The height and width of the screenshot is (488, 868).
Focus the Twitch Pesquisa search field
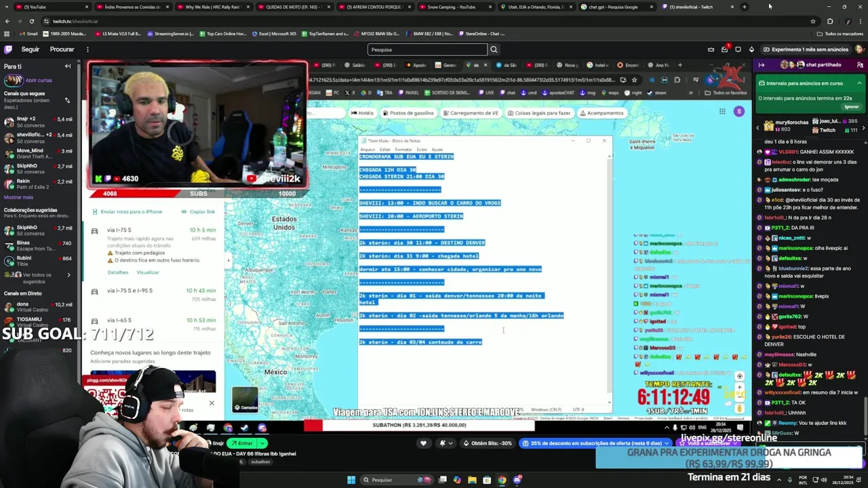(x=427, y=49)
